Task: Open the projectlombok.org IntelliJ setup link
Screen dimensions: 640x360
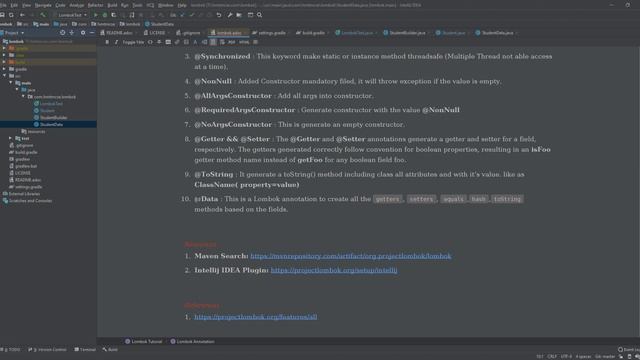Action: (x=334, y=270)
